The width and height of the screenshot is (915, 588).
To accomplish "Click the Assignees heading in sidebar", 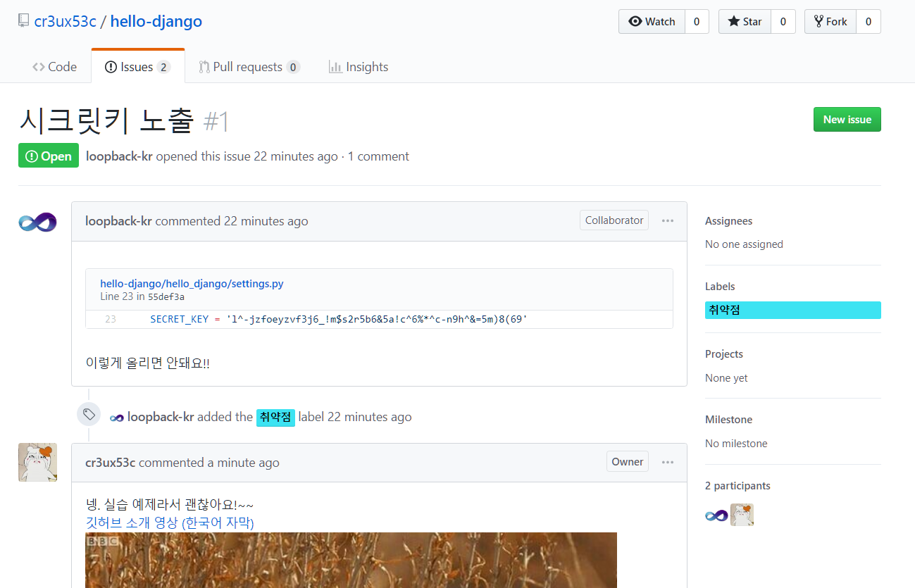I will click(x=728, y=221).
